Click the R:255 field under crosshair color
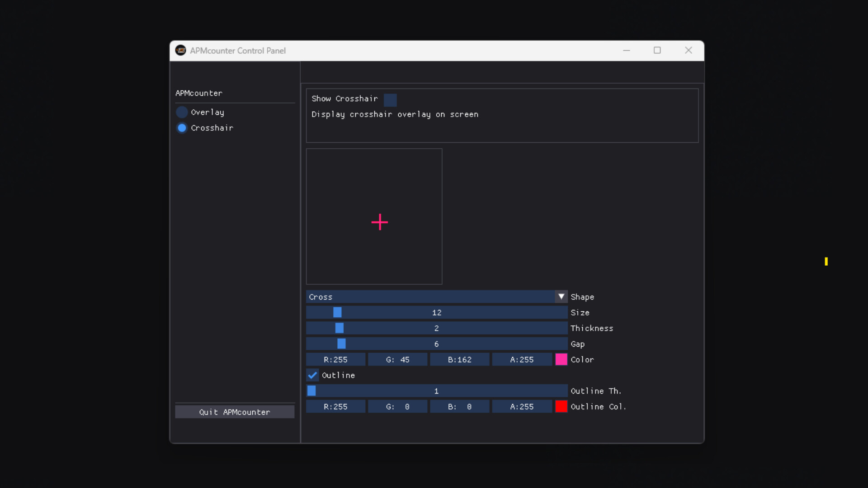The height and width of the screenshot is (488, 868). [335, 359]
